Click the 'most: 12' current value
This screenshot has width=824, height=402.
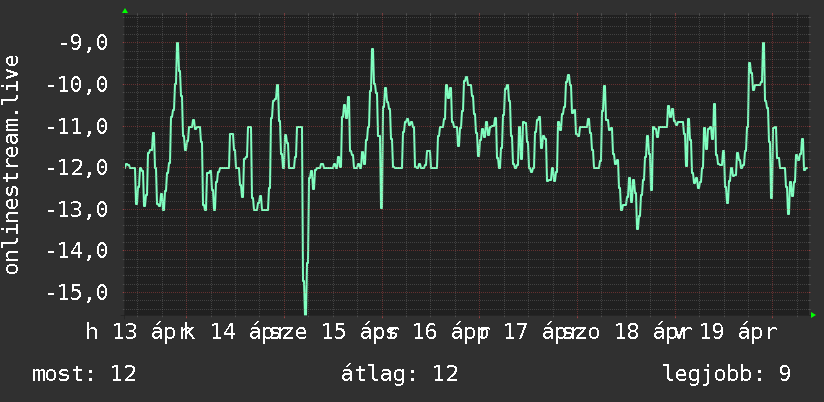84,374
